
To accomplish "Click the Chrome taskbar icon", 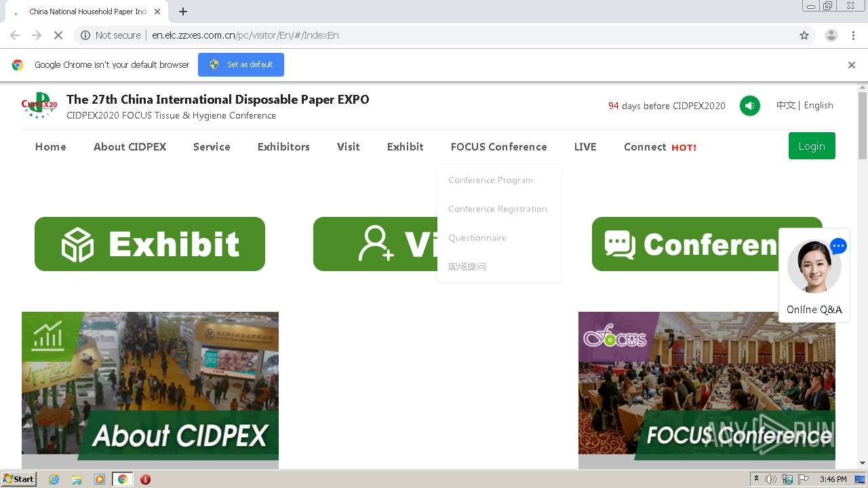I will coord(122,479).
